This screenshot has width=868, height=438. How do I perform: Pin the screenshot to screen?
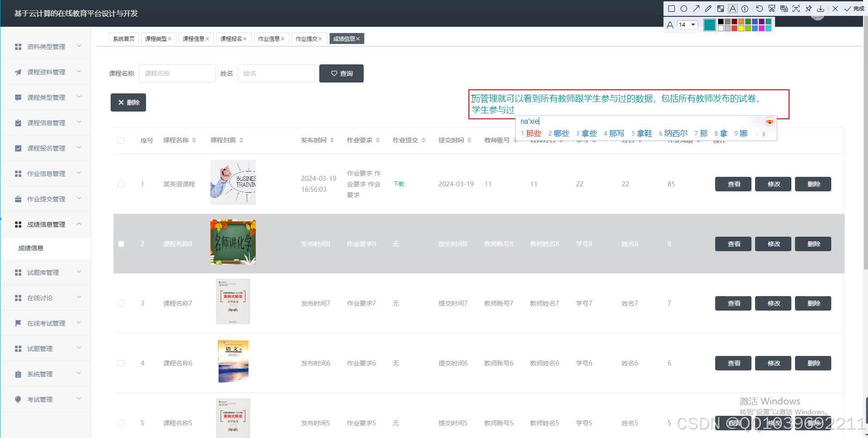[x=809, y=9]
